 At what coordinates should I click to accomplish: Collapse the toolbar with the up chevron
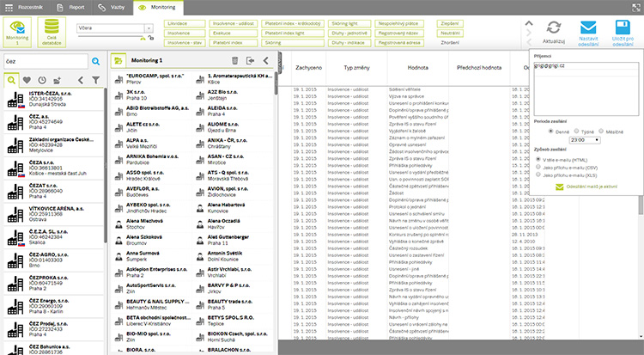point(529,23)
